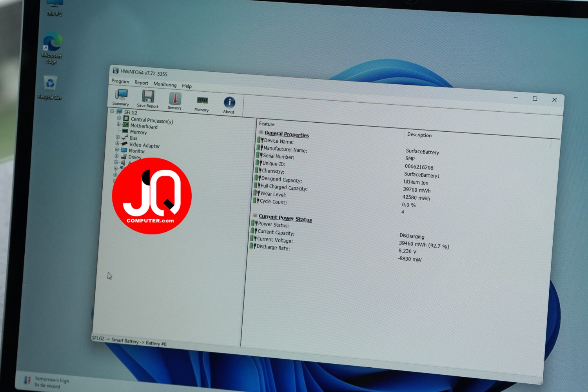Click the Discharging status value
588x392 pixels.
412,236
